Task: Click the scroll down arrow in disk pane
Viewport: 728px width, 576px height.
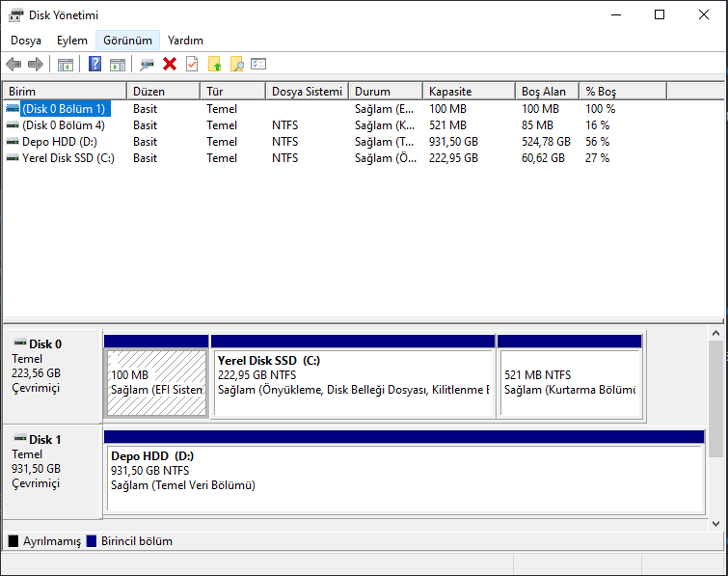Action: tap(715, 524)
